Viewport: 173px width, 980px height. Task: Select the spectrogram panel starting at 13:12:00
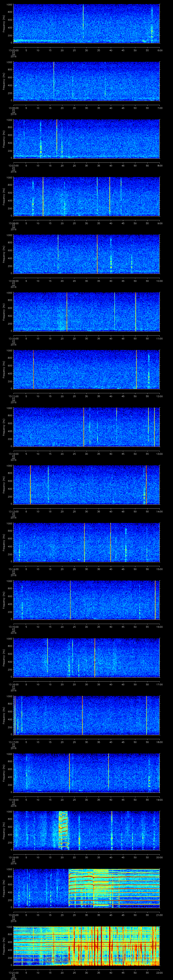(86, 427)
